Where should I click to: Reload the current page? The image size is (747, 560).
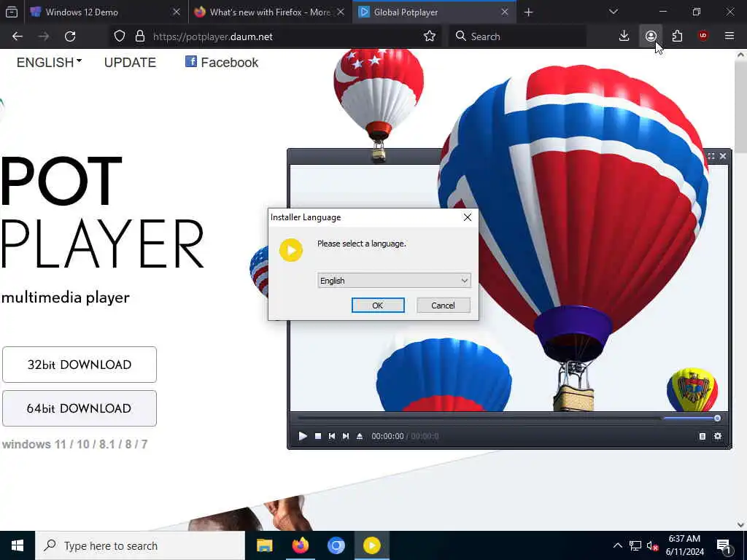[70, 36]
